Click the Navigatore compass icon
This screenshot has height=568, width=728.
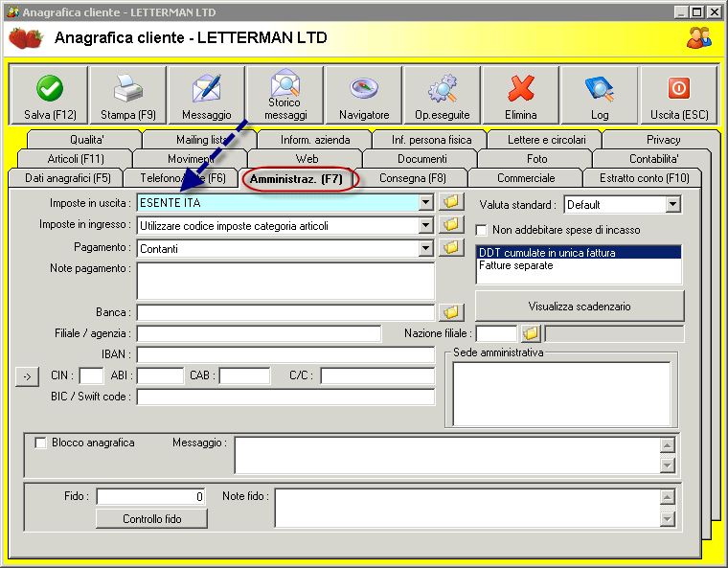364,88
